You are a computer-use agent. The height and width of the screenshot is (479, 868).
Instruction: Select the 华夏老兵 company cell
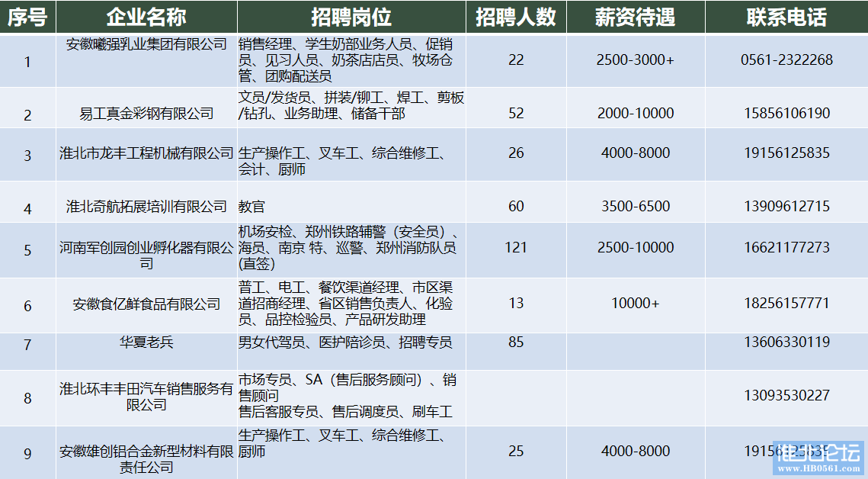pyautogui.click(x=146, y=342)
